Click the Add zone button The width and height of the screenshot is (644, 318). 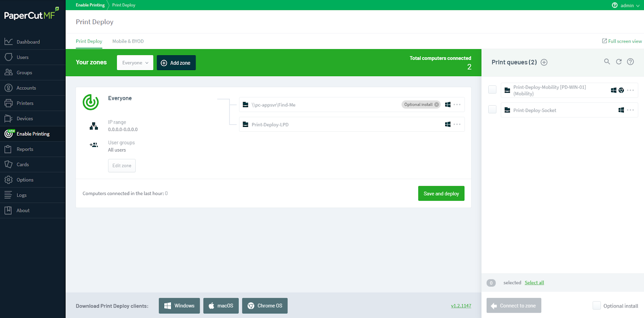(x=176, y=63)
